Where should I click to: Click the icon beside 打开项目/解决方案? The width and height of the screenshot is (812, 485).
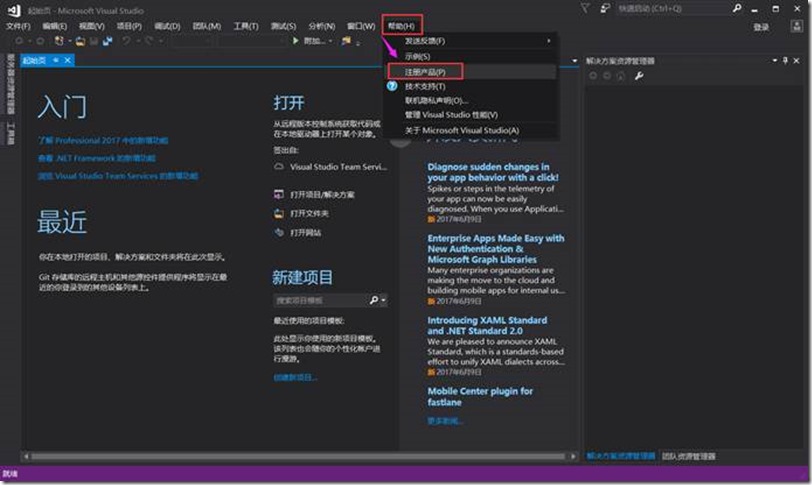click(x=279, y=194)
